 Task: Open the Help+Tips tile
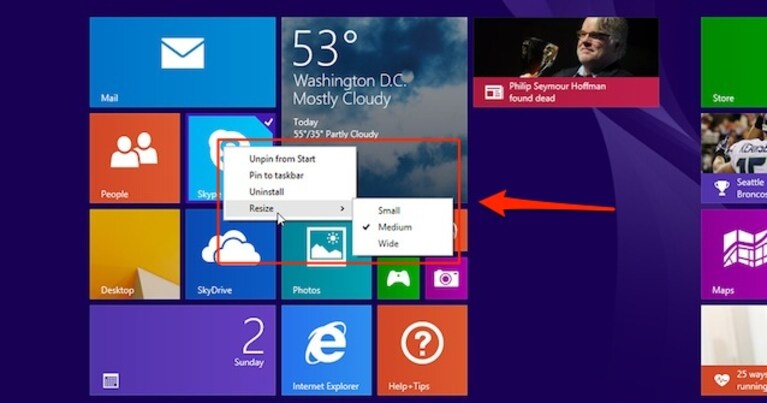[422, 350]
